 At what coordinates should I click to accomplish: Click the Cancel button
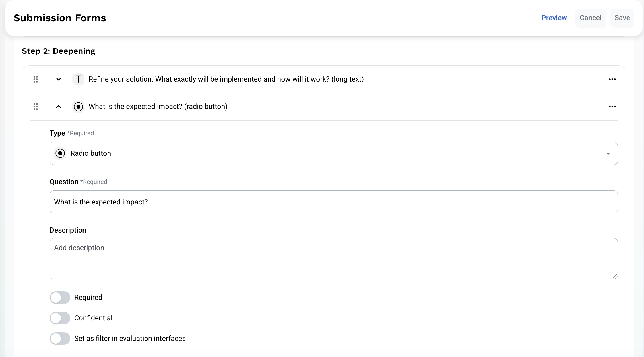(591, 18)
